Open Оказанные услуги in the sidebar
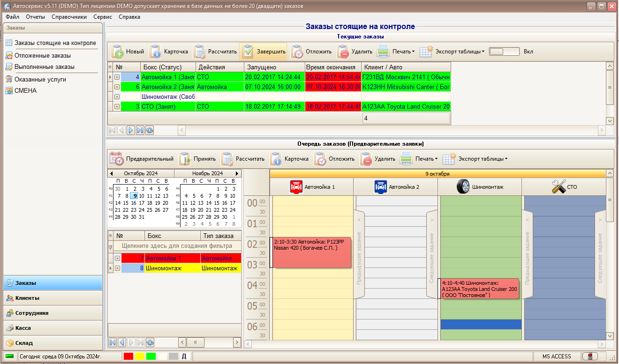619x364 pixels. (40, 79)
